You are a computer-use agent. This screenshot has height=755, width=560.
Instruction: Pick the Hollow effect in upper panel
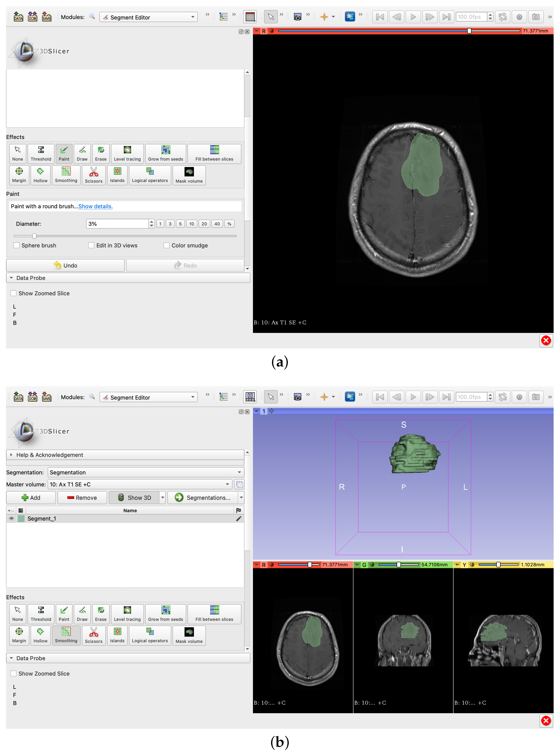click(x=40, y=175)
